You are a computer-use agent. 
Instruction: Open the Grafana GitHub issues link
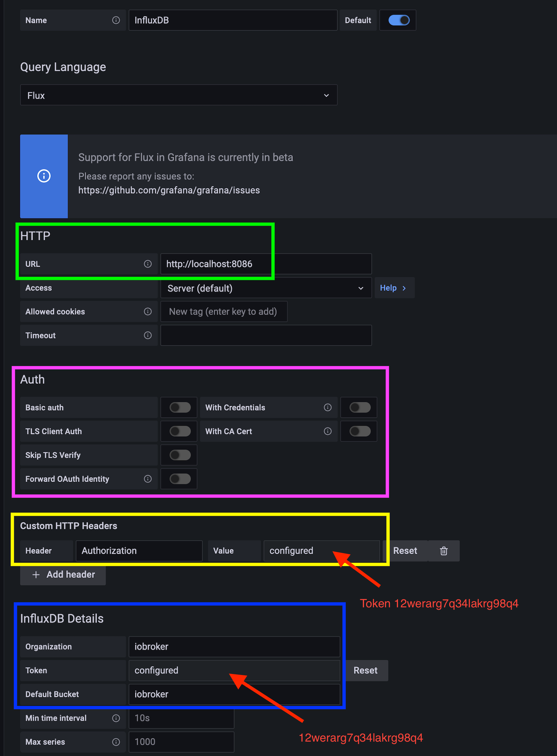click(169, 190)
